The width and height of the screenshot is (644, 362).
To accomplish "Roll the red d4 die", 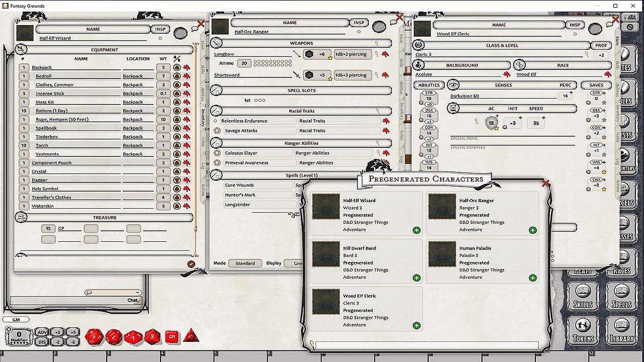I will (x=191, y=335).
